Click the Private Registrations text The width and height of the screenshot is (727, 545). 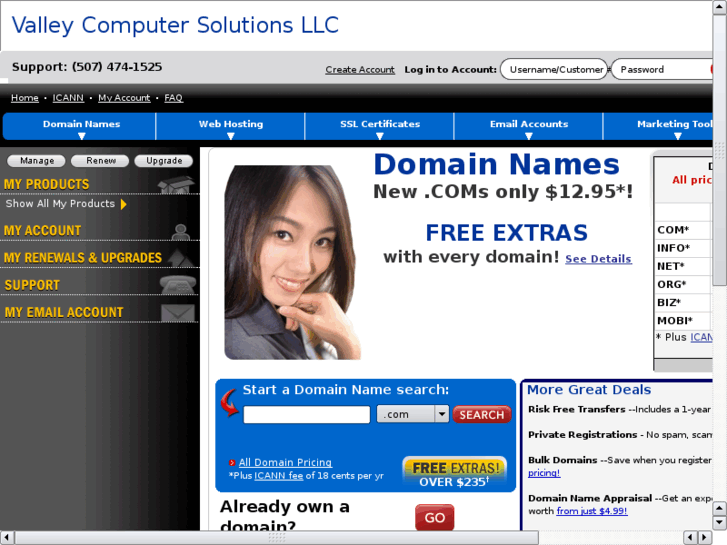click(583, 435)
